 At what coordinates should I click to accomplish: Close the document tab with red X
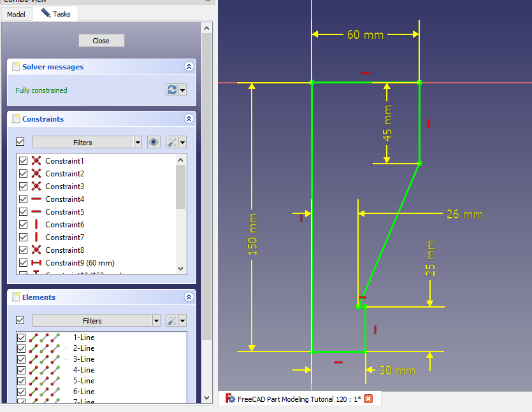(368, 399)
